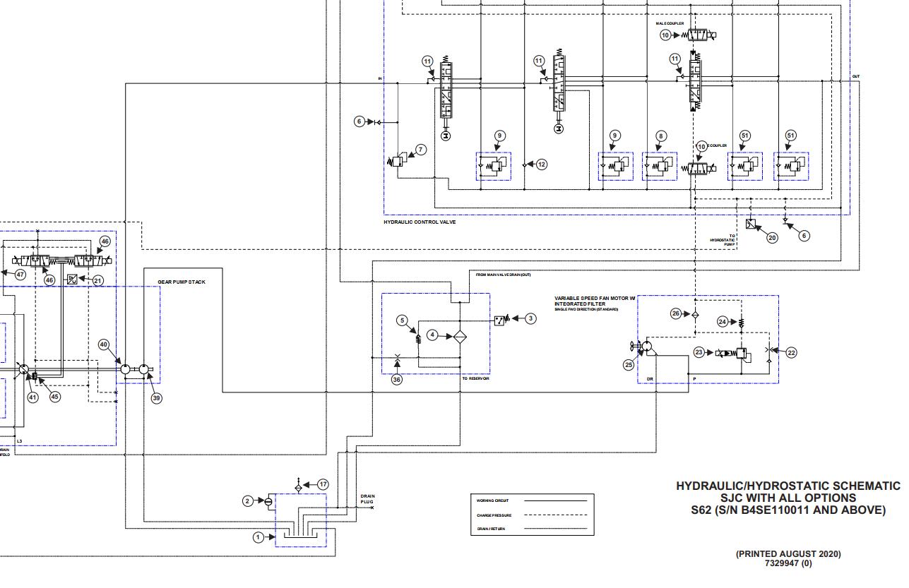909x588 pixels.
Task: Click callout bubble 21
Action: (x=98, y=281)
